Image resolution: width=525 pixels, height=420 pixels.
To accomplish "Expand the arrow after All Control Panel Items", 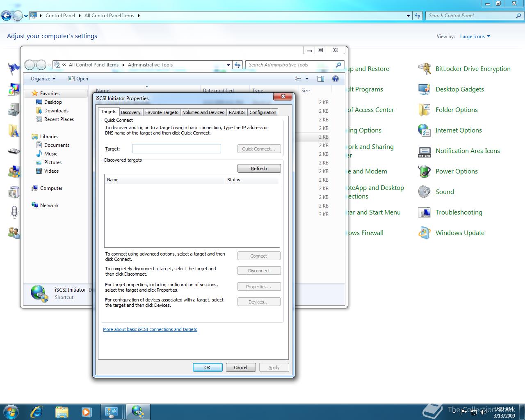I will click(x=139, y=16).
